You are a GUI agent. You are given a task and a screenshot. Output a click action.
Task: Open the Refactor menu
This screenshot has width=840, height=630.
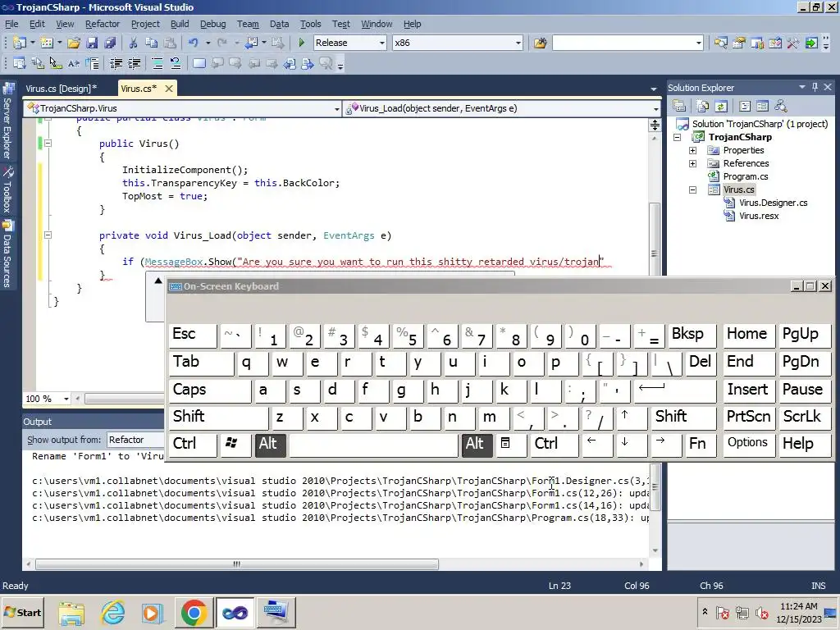click(103, 24)
